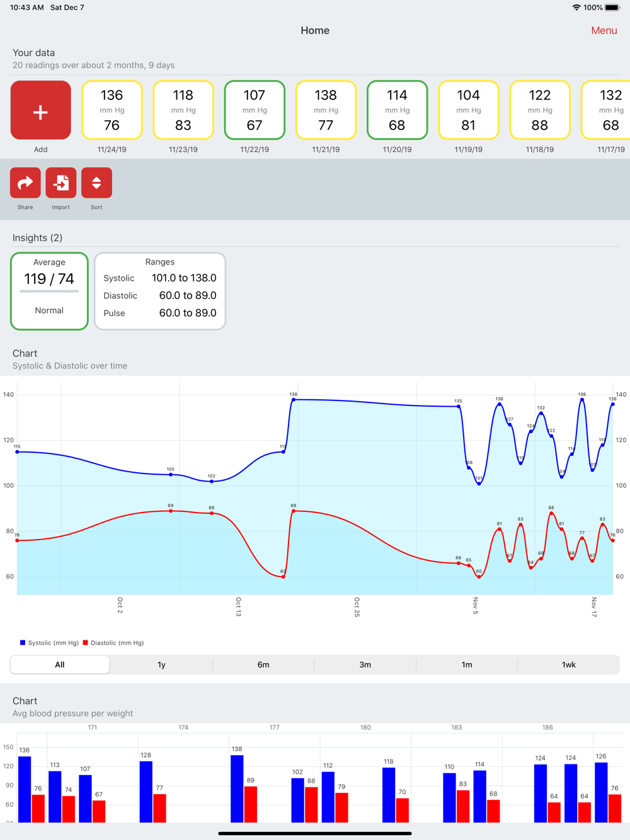Image resolution: width=630 pixels, height=840 pixels.
Task: Tap 'Systolic & Diastolic over time' subtitle
Action: pyautogui.click(x=70, y=366)
